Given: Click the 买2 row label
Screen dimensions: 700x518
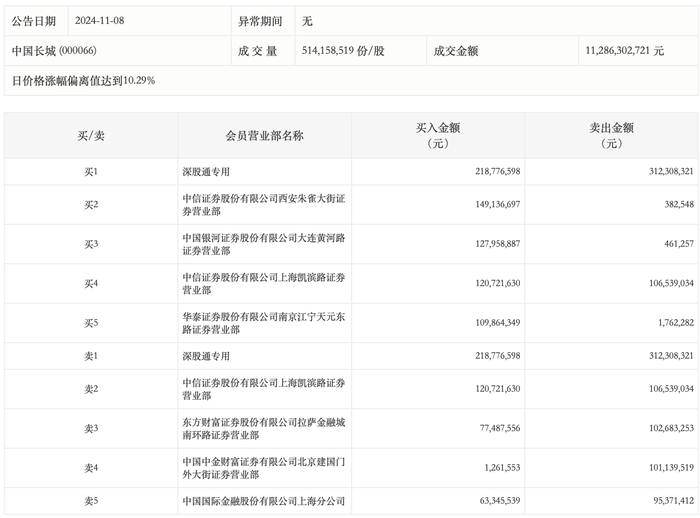Looking at the screenshot, I should [x=91, y=204].
